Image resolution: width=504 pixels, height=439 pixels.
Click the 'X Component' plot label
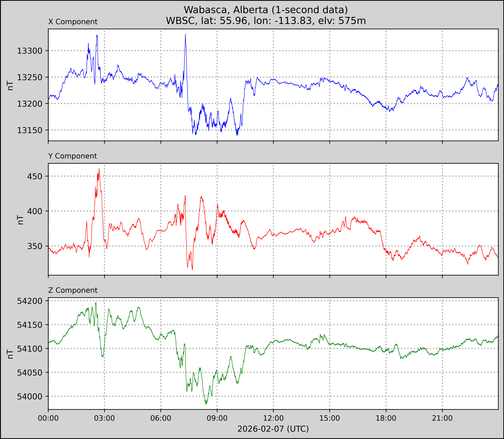coord(73,22)
